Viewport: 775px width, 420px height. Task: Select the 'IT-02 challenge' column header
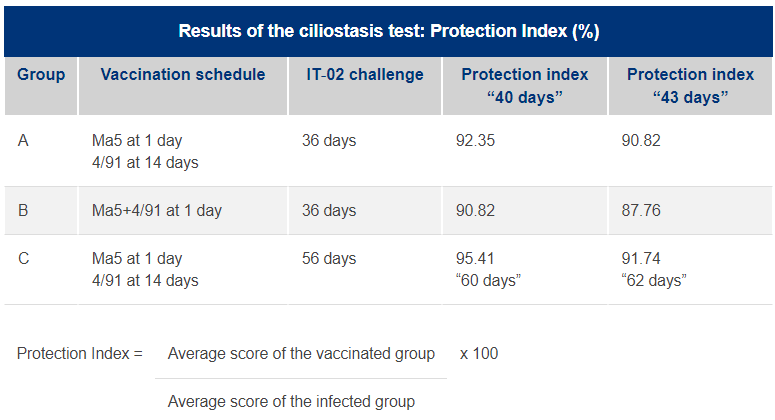(365, 75)
